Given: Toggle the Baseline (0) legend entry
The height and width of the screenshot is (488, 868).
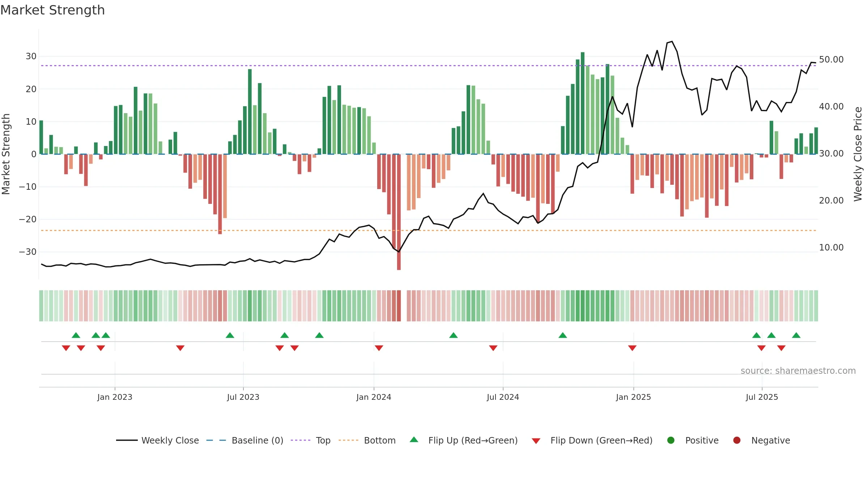Looking at the screenshot, I should click(245, 440).
